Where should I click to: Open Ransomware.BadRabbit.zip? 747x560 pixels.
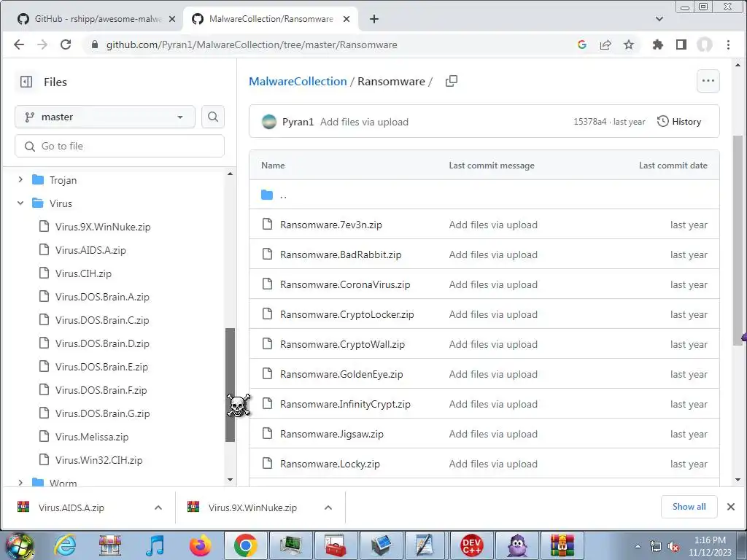pyautogui.click(x=341, y=254)
